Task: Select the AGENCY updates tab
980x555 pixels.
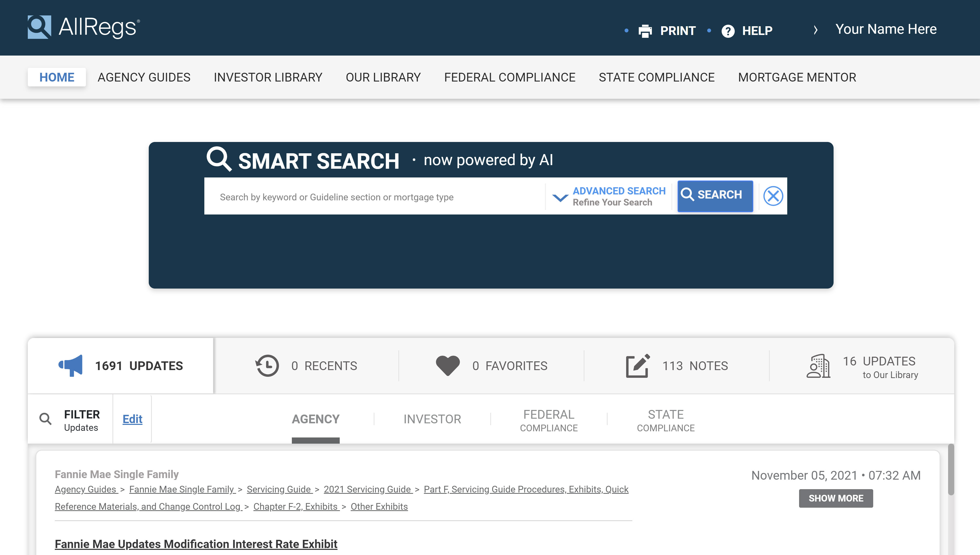Action: pos(315,419)
